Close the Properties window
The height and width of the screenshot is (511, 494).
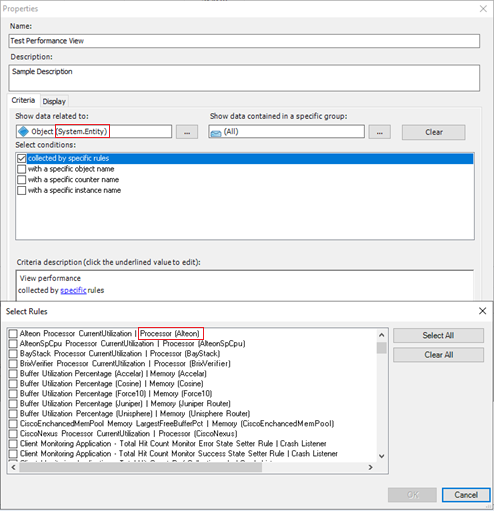(483, 9)
